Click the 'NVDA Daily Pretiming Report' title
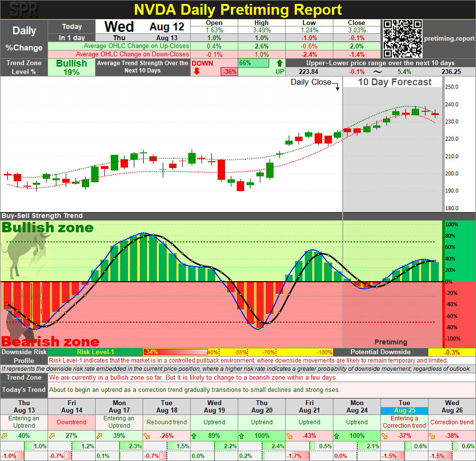 click(x=238, y=10)
